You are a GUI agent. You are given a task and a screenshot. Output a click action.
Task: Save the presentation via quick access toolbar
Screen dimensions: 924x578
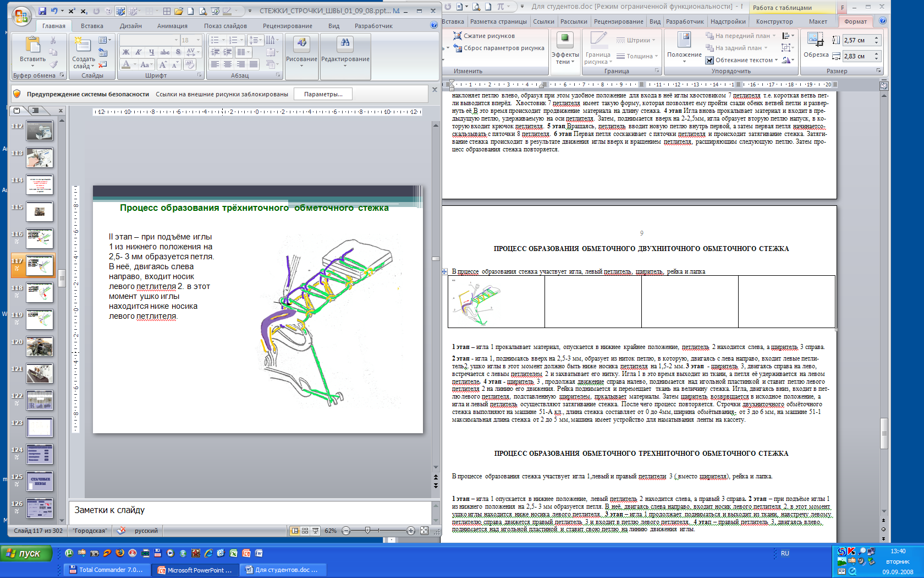pyautogui.click(x=42, y=11)
